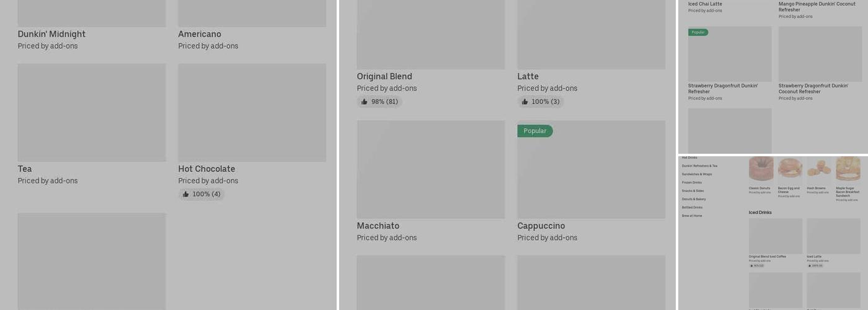Click the Popular badge on the Cappuccino card
868x310 pixels.
[534, 131]
